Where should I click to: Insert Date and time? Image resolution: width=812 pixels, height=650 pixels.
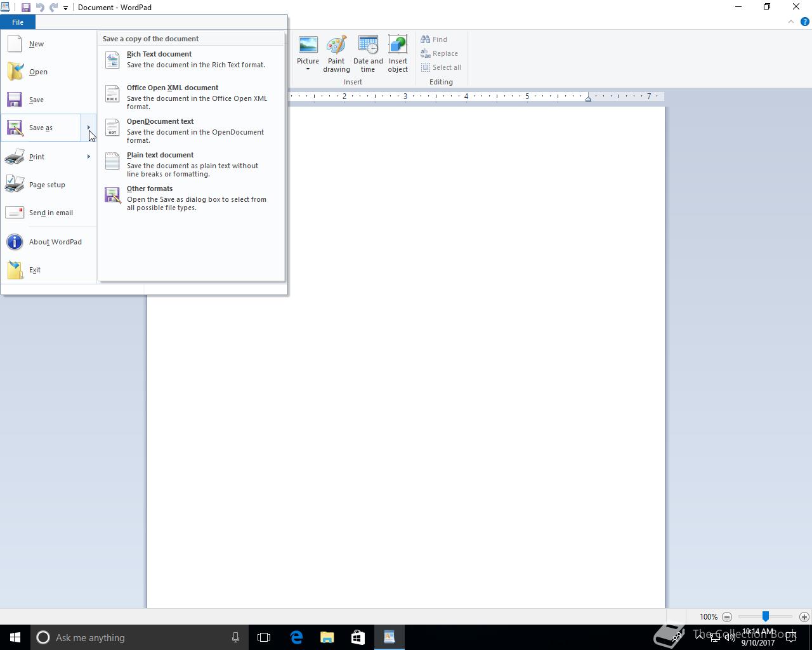[368, 54]
